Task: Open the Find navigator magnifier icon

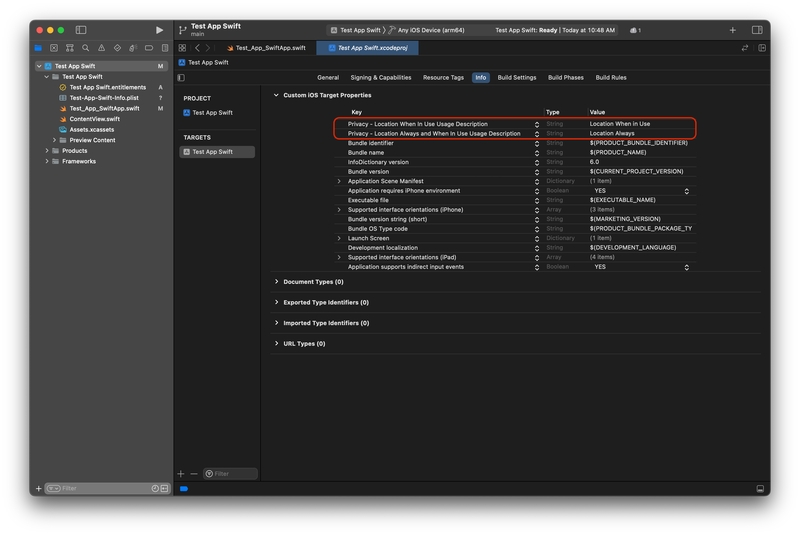Action: 86,48
